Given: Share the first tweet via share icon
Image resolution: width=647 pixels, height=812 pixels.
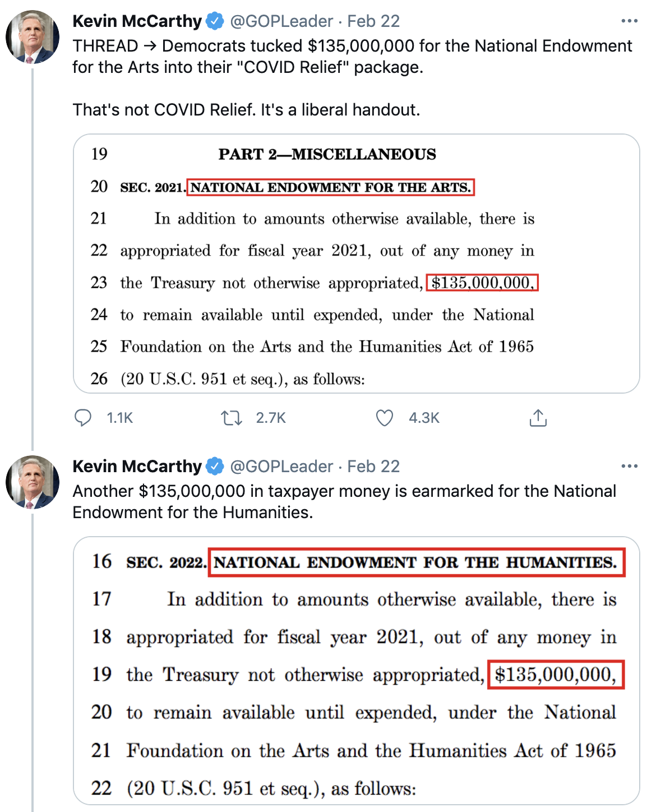Looking at the screenshot, I should coord(538,418).
